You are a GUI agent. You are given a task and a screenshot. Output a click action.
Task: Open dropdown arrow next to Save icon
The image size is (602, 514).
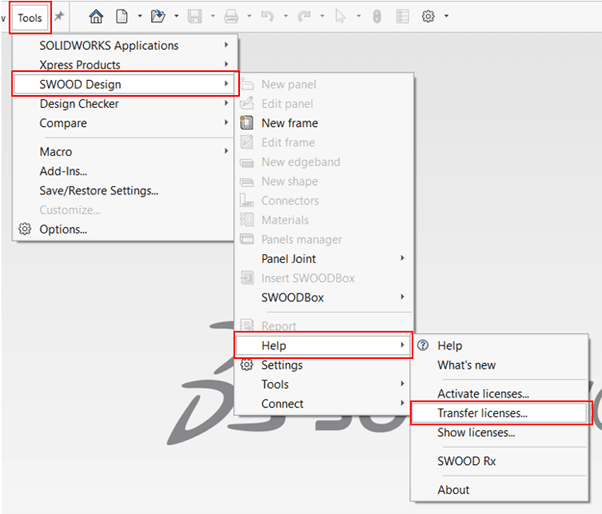[213, 16]
